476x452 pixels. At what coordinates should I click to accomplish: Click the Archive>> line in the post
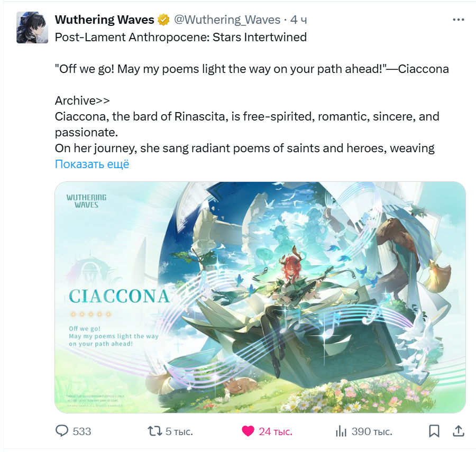tap(83, 100)
